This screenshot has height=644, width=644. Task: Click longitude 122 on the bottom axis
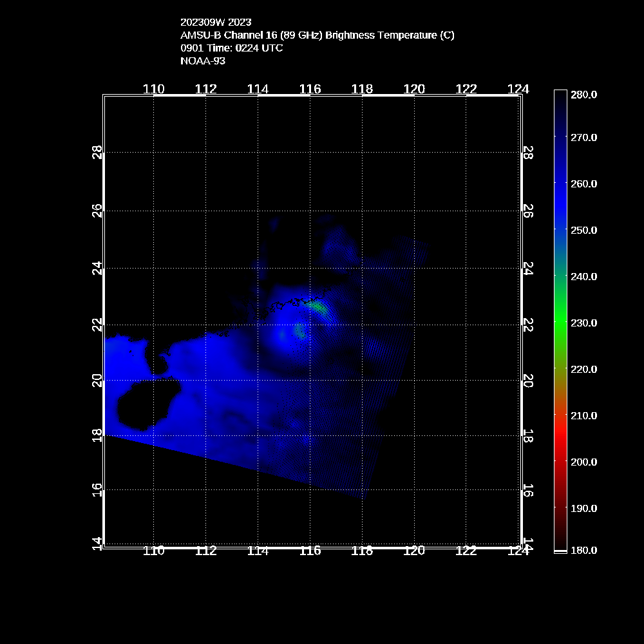pyautogui.click(x=466, y=551)
